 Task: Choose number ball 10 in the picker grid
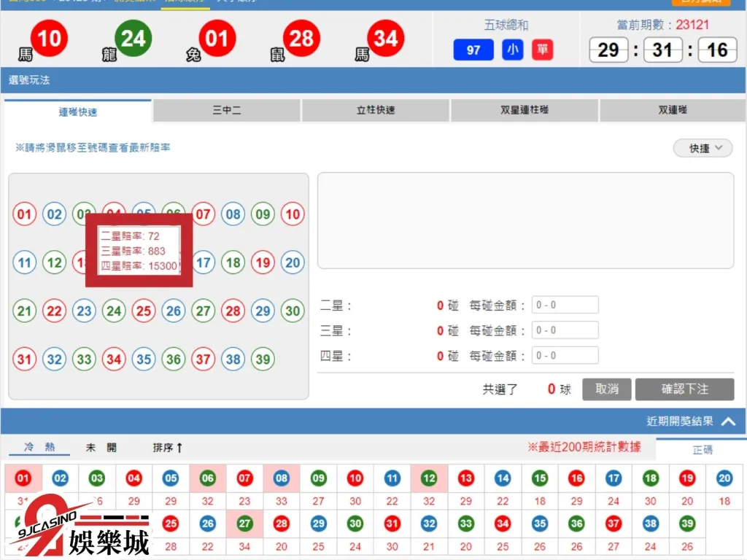(293, 214)
